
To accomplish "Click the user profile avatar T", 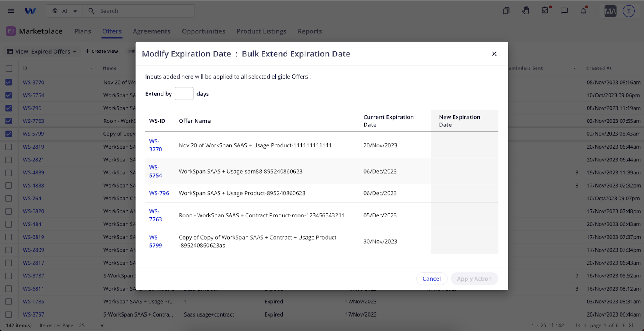I will click(x=629, y=11).
